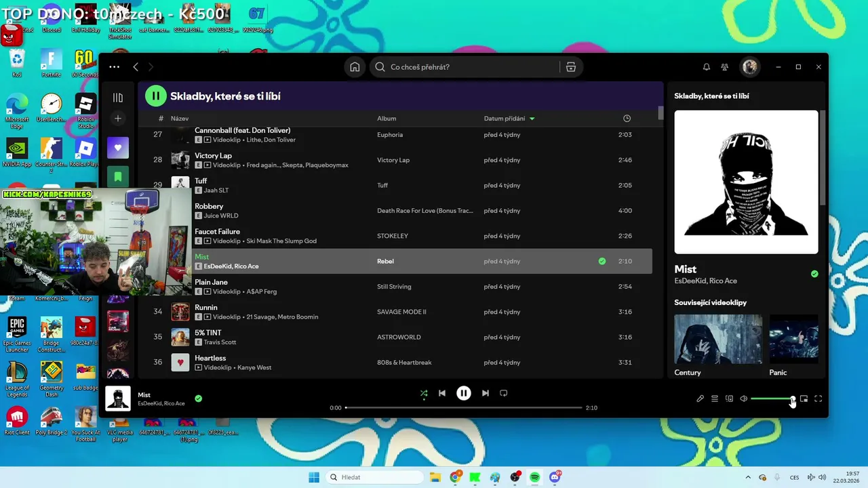
Task: Open Connect to a device icon
Action: click(729, 399)
